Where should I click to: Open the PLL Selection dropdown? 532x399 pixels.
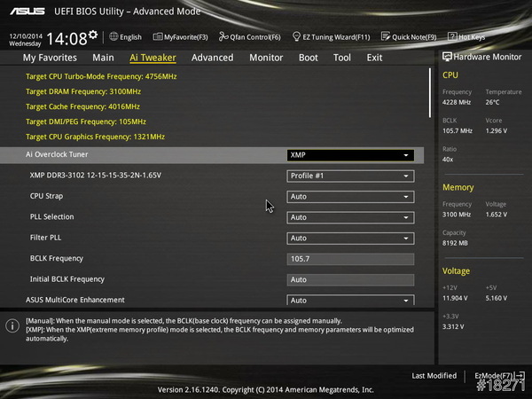tap(350, 217)
